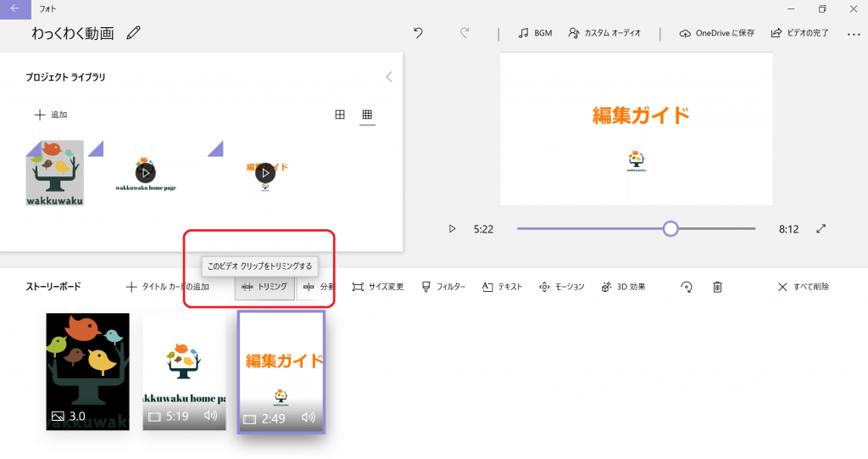Select the トリミング trim tool
This screenshot has height=459, width=868.
[x=264, y=288]
